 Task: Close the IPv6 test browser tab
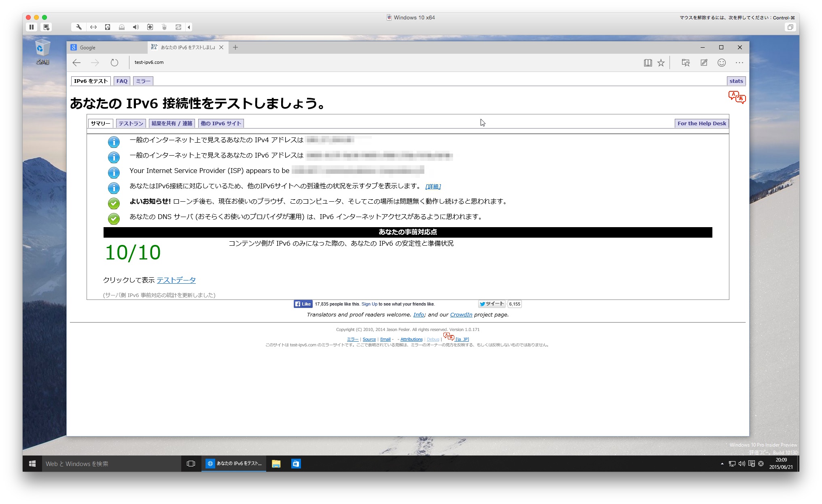[x=221, y=47]
